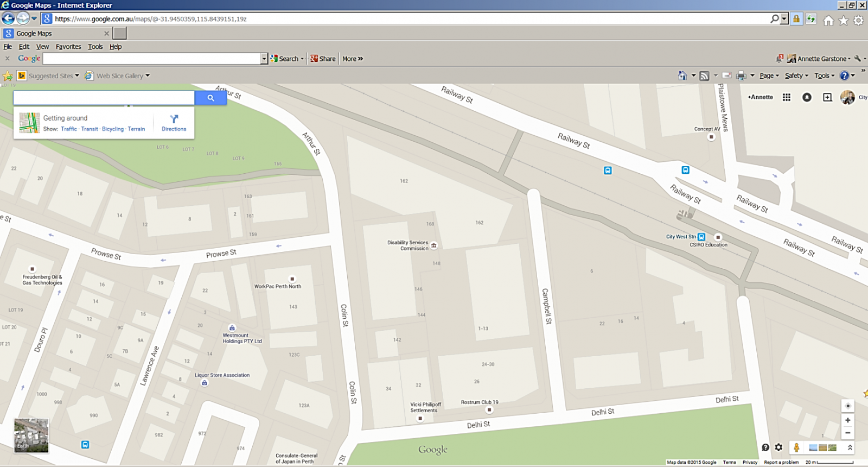
Task: Show Transit layer on the map
Action: coord(90,129)
